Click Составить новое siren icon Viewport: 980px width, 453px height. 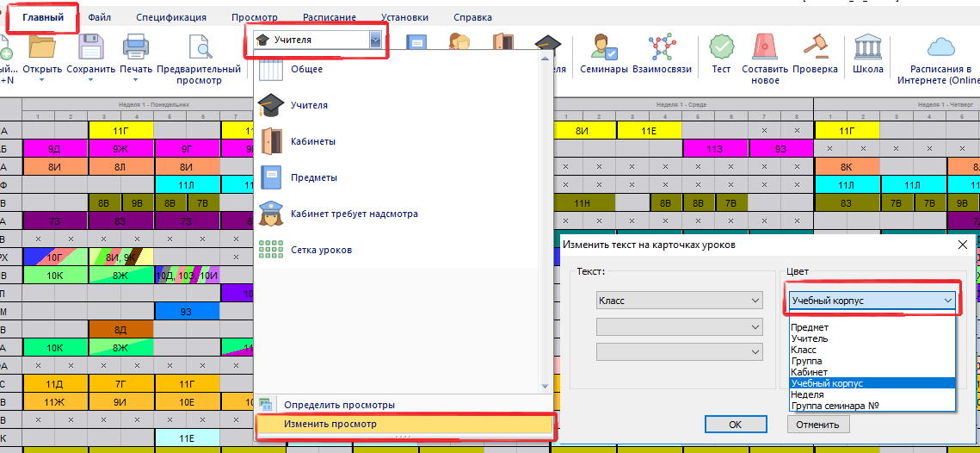coord(765,47)
